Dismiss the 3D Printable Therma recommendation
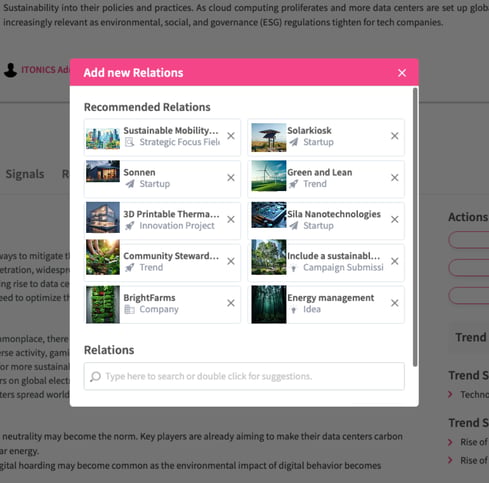 coord(231,220)
